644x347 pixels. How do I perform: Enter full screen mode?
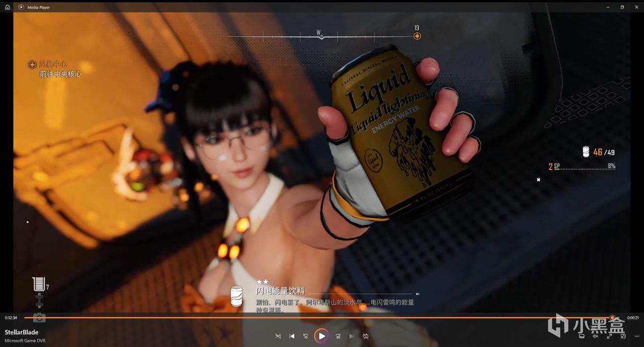609,336
